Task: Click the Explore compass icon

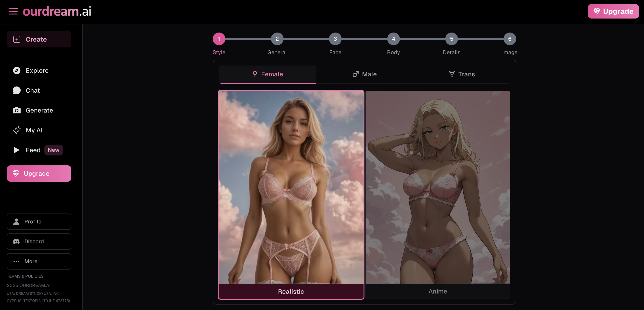Action: tap(16, 70)
